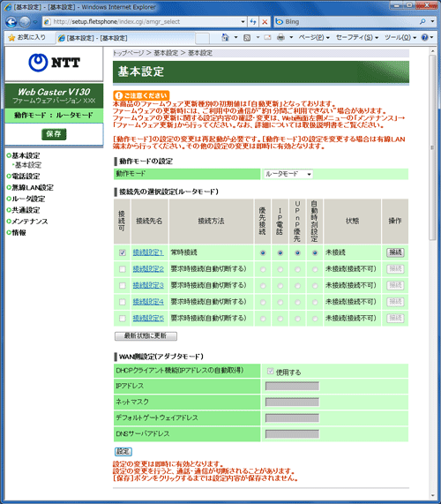Click the green 保存 button
441x504 pixels.
click(x=54, y=134)
